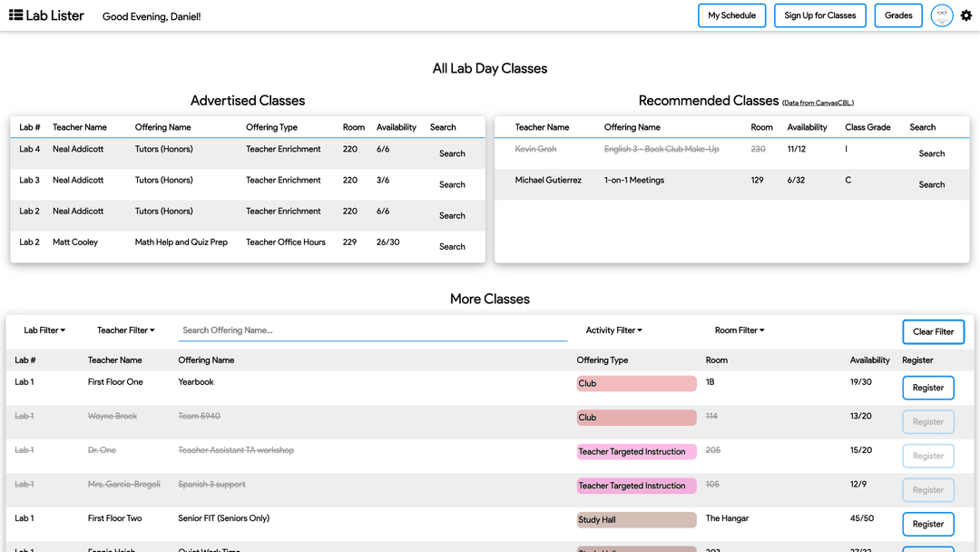980x552 pixels.
Task: Click the Lab Lister list logo icon
Action: pos(15,15)
